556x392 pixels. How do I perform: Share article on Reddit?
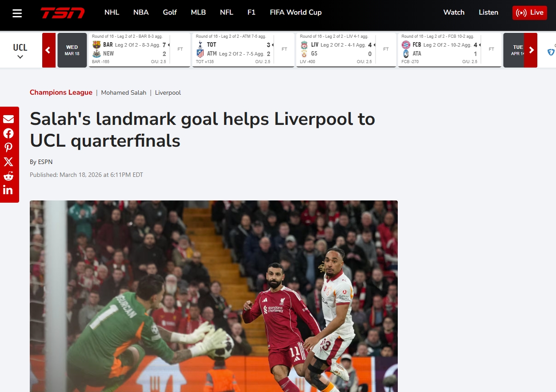click(x=8, y=176)
